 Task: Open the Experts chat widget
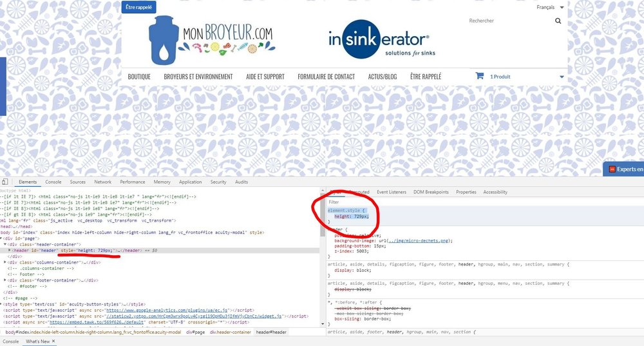(623, 169)
